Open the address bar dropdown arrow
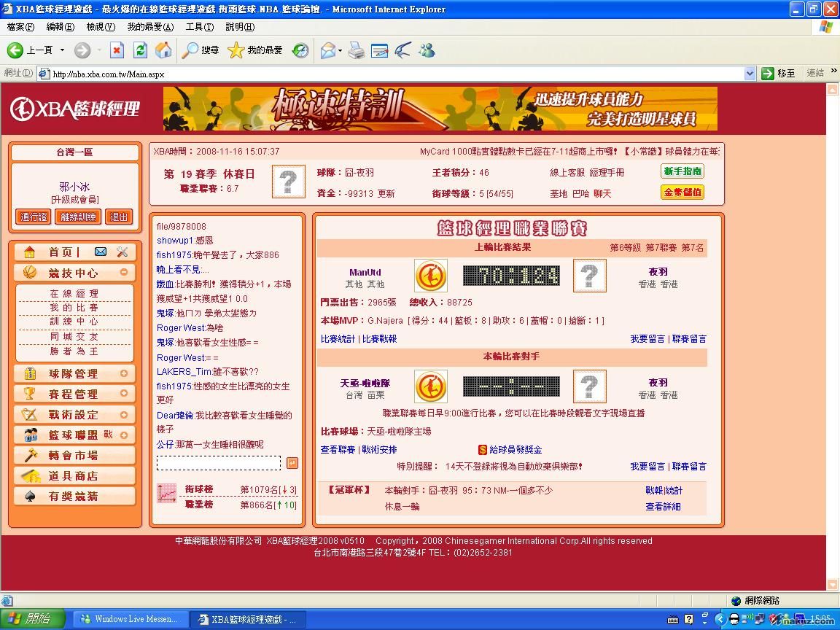840x630 pixels. [750, 74]
